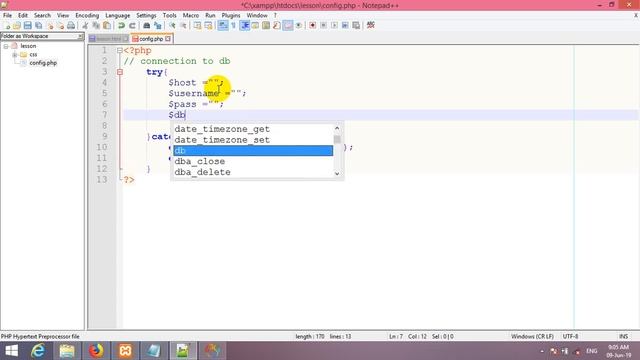Open User Defined Language toolbar icon

255,25
